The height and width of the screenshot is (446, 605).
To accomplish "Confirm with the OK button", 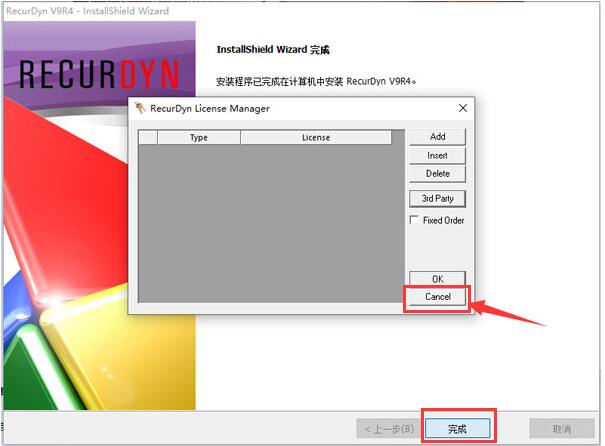I will [x=437, y=279].
